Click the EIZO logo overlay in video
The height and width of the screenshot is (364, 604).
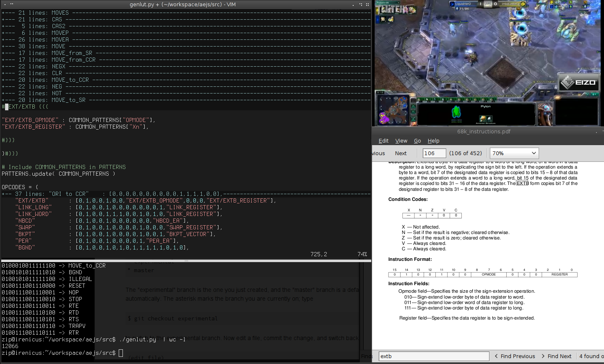[x=578, y=82]
